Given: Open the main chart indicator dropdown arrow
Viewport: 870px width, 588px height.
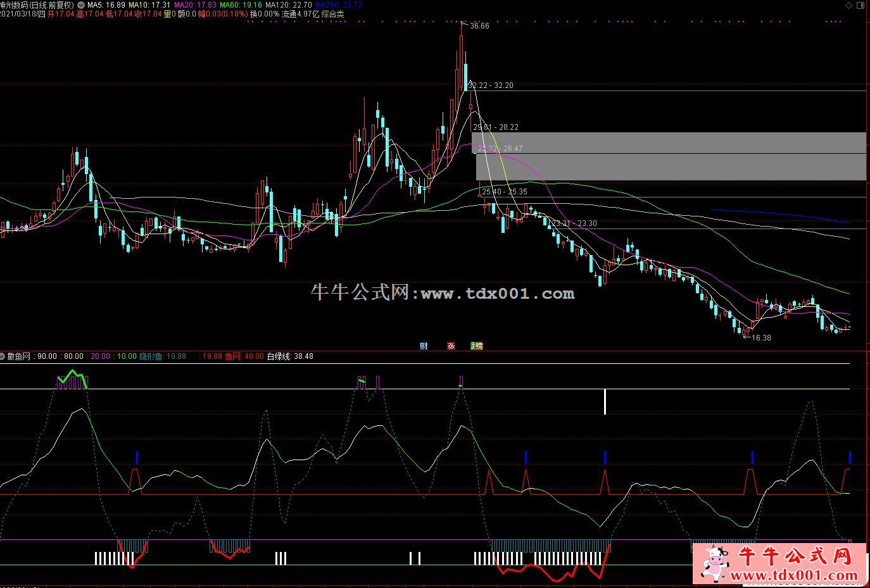Looking at the screenshot, I should click(x=80, y=4).
